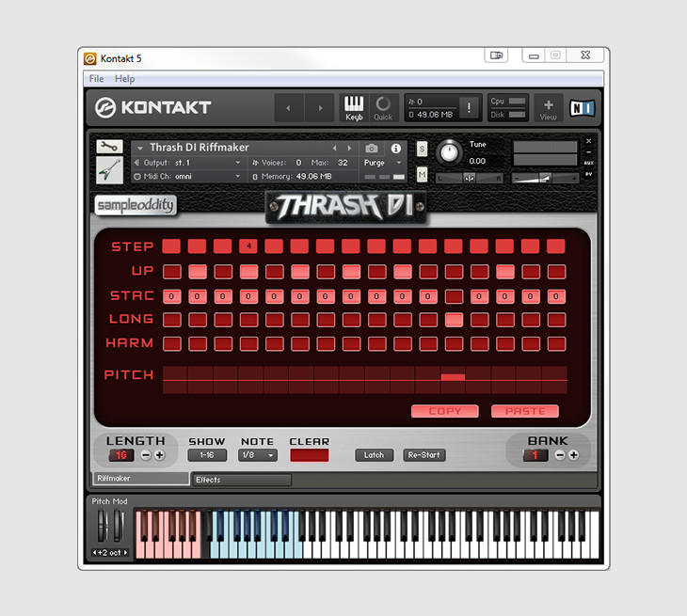Screen dimensions: 687x616
Task: Solo the instrument with the S button
Action: click(x=422, y=149)
